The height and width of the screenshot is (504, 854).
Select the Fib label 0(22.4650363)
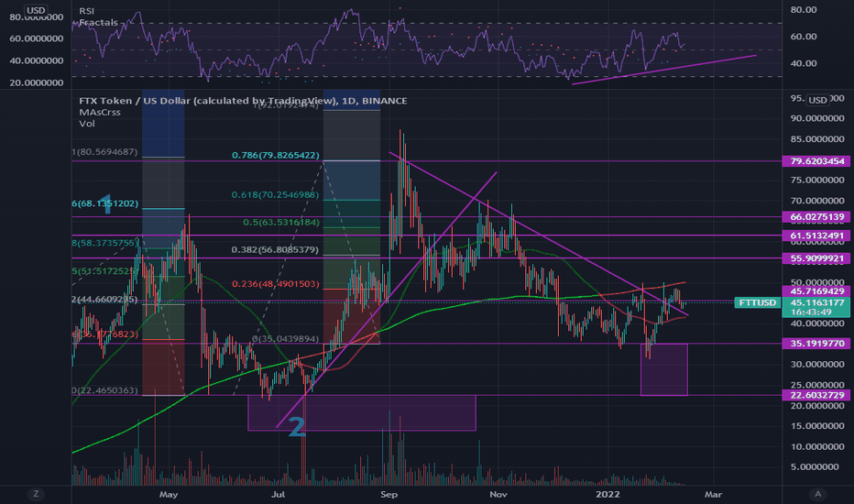tap(104, 390)
